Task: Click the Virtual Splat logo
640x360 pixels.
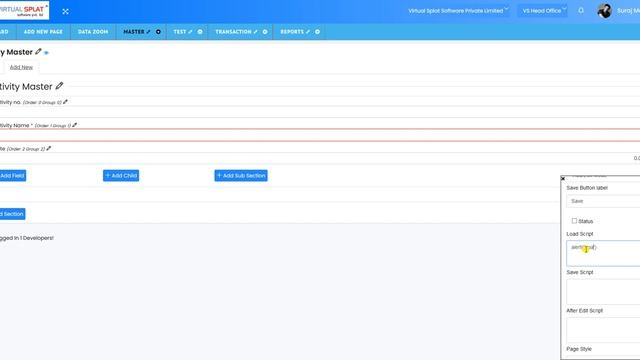Action: click(x=24, y=10)
